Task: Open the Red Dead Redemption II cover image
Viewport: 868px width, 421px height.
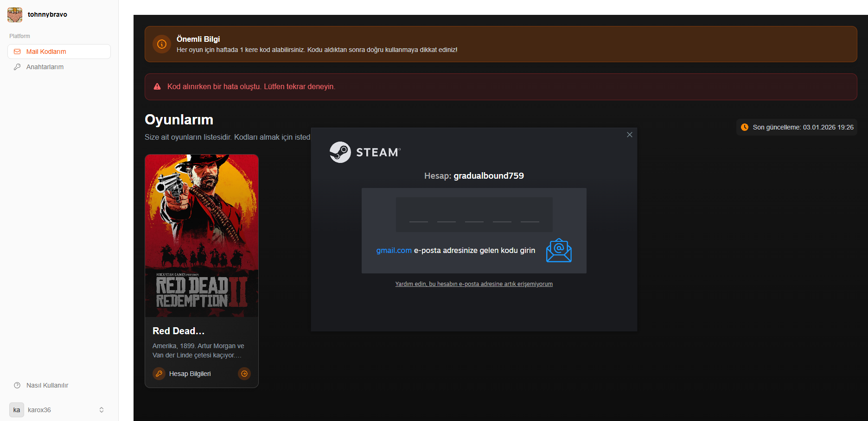Action: click(202, 236)
